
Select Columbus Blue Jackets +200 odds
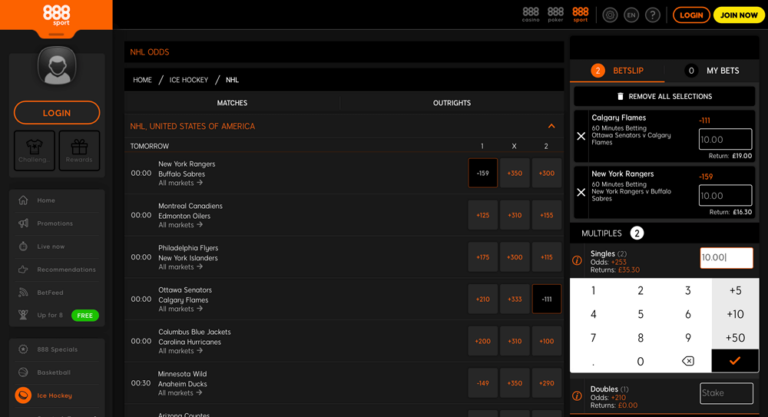(483, 341)
